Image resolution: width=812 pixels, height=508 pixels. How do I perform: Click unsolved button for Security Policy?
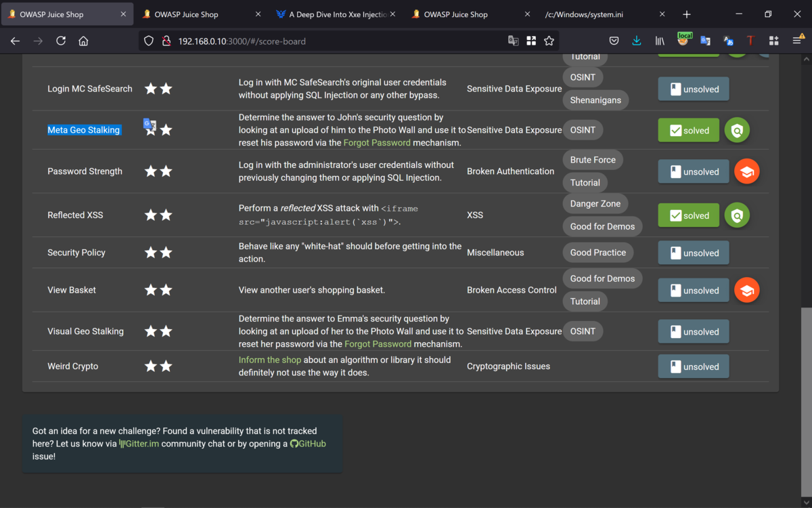(x=693, y=253)
